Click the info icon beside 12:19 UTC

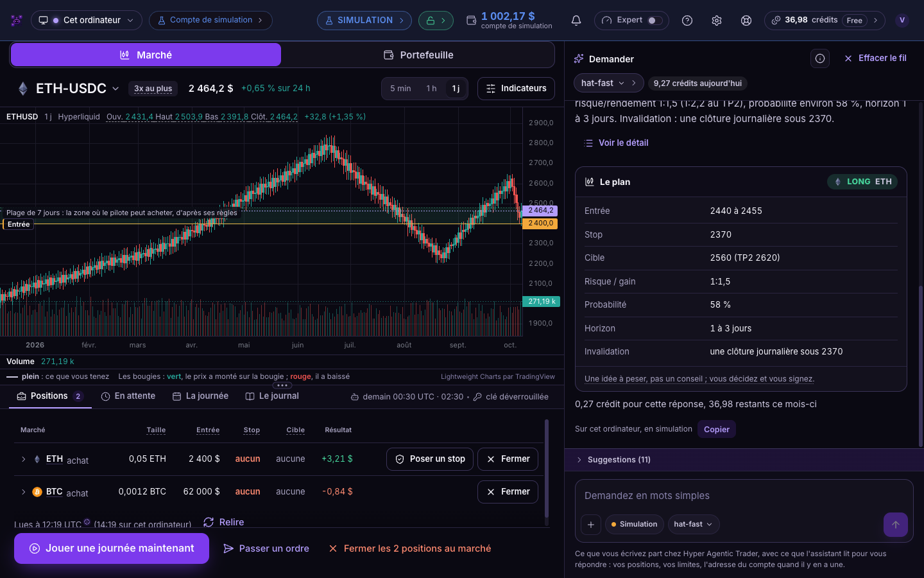coord(87,522)
